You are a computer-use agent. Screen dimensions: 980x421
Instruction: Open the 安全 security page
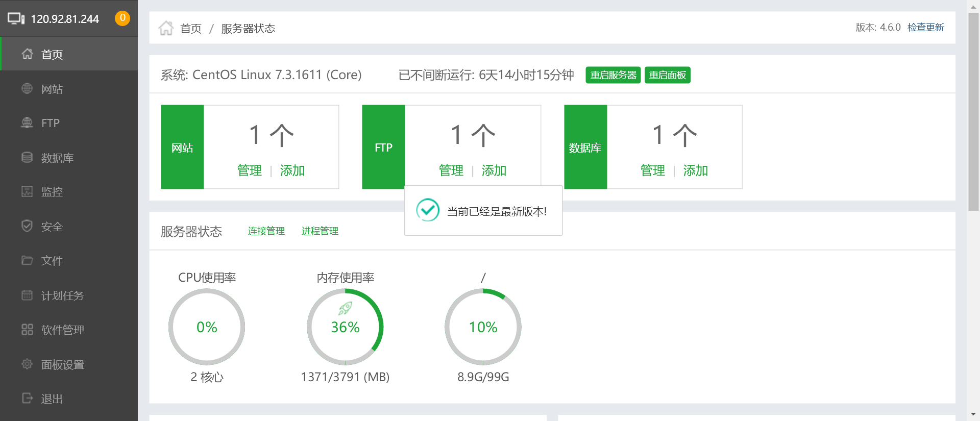[x=69, y=226]
